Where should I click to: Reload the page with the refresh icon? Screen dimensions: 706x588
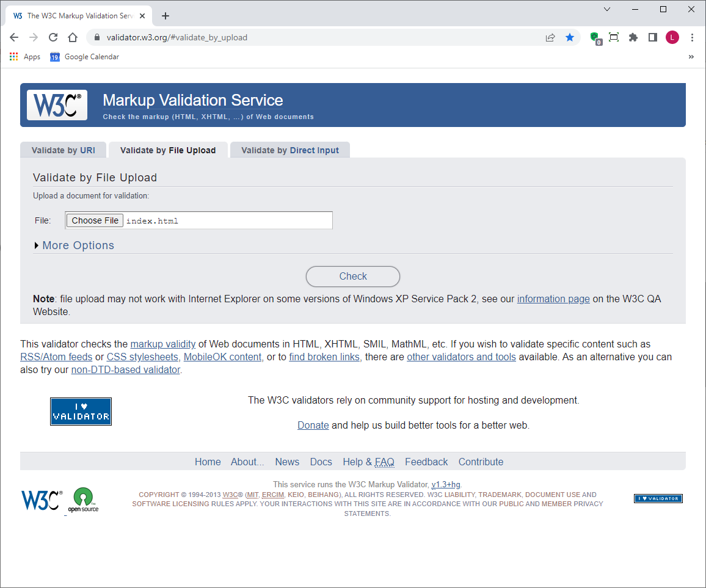tap(53, 37)
